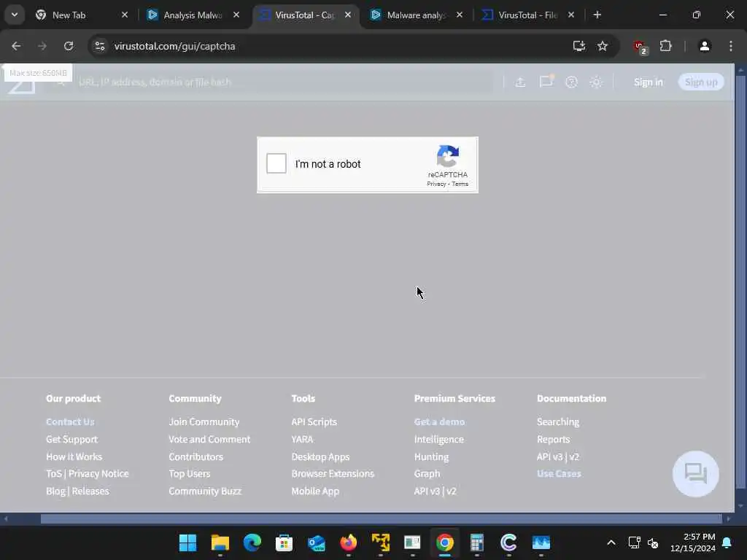Open the Graph link
747x560 pixels.
click(427, 473)
